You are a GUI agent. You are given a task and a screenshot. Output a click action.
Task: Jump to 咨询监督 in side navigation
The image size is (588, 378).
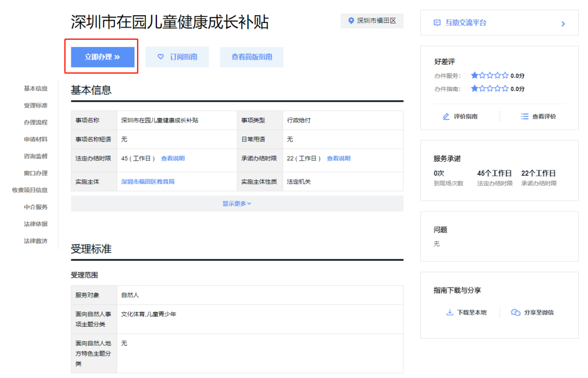(35, 156)
